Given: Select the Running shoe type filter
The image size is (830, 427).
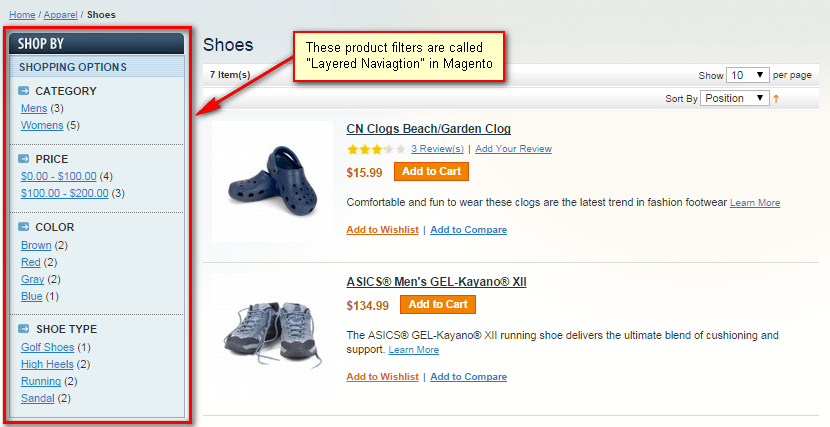Looking at the screenshot, I should point(41,381).
